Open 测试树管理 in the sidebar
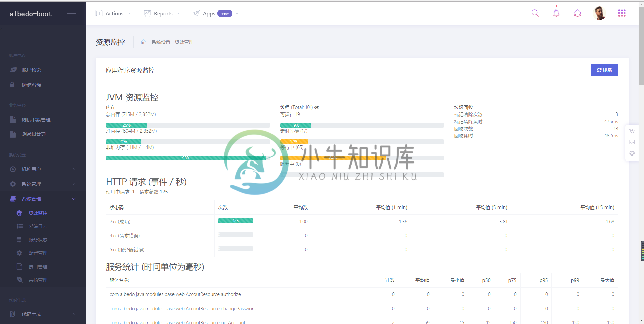This screenshot has width=644, height=324. (43, 134)
